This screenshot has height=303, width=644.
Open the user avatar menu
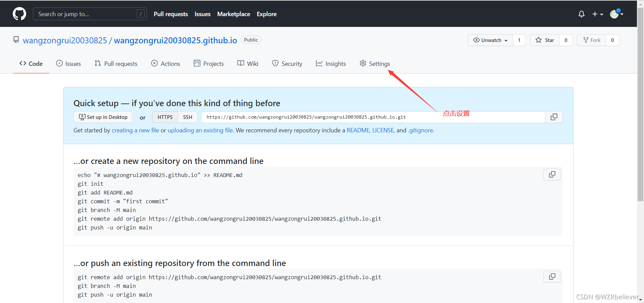pyautogui.click(x=616, y=14)
